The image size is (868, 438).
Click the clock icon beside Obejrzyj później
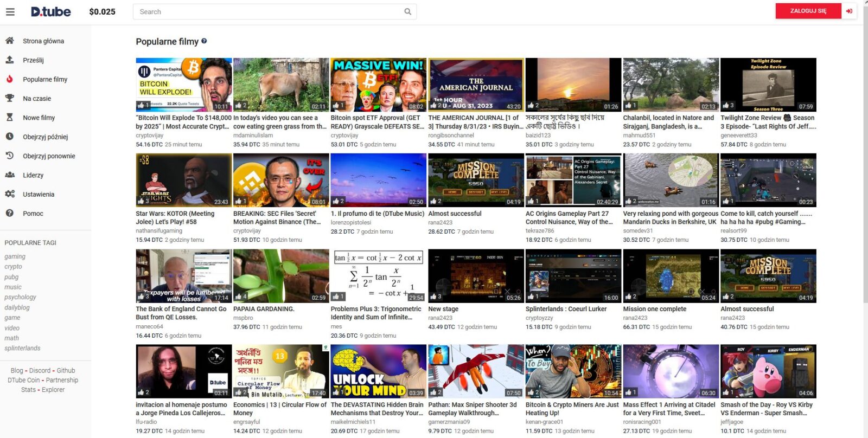(9, 137)
